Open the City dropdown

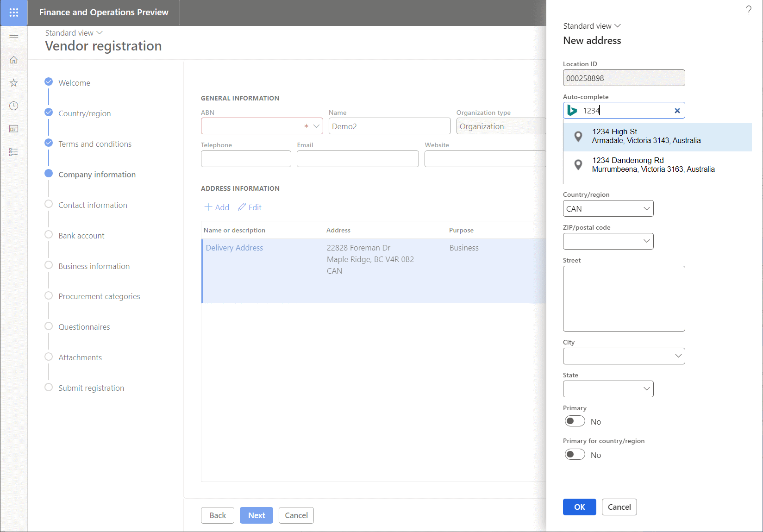678,356
